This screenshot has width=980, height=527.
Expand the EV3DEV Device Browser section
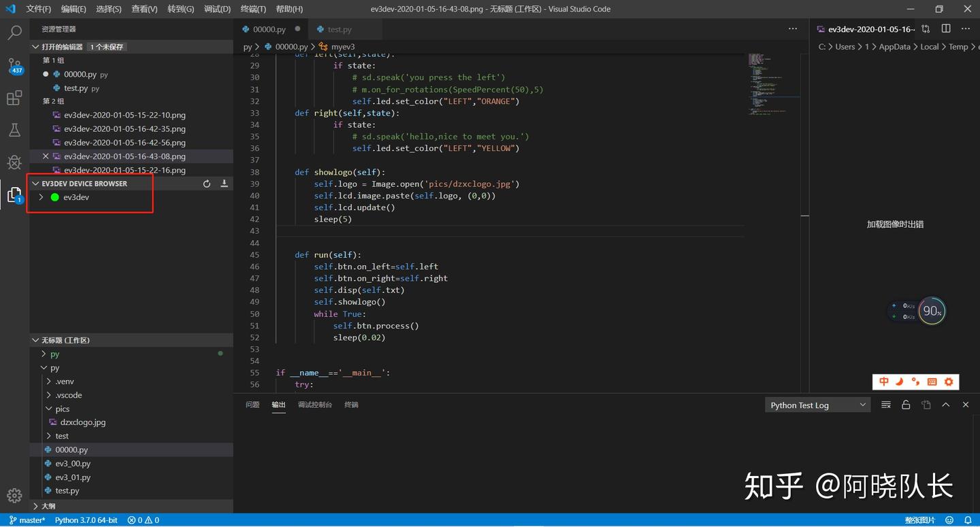click(35, 184)
